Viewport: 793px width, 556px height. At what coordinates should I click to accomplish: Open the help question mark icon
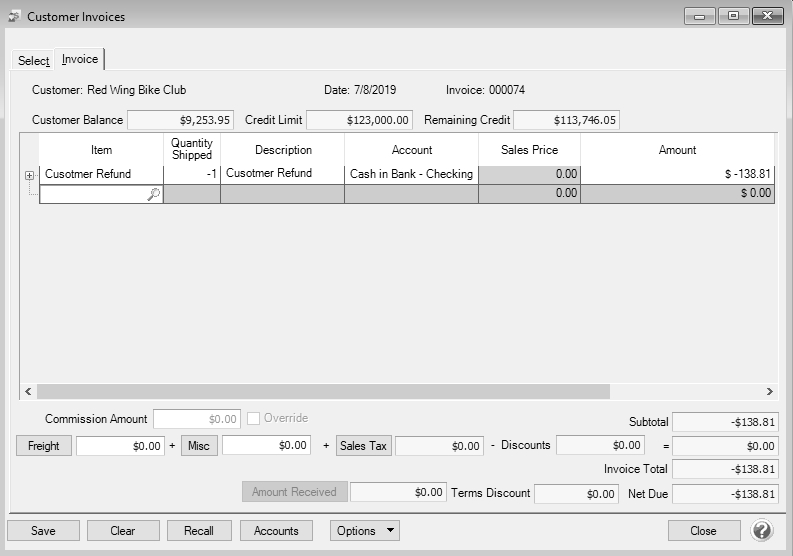coord(762,530)
